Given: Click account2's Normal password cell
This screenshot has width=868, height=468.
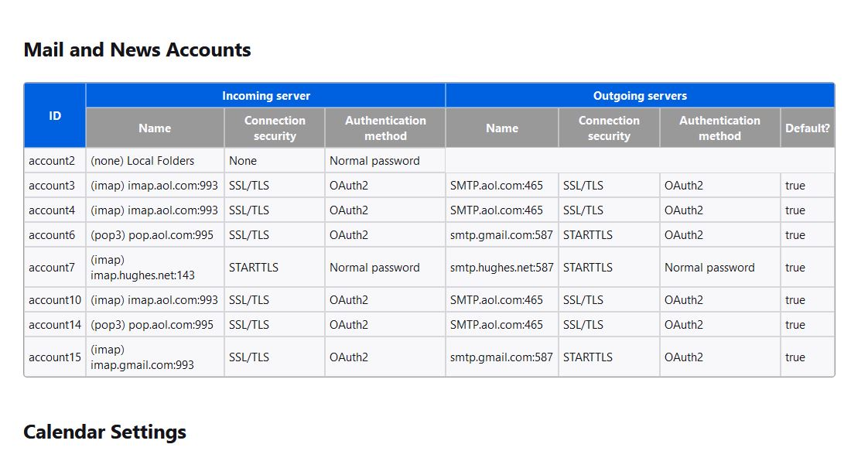Looking at the screenshot, I should [x=374, y=161].
